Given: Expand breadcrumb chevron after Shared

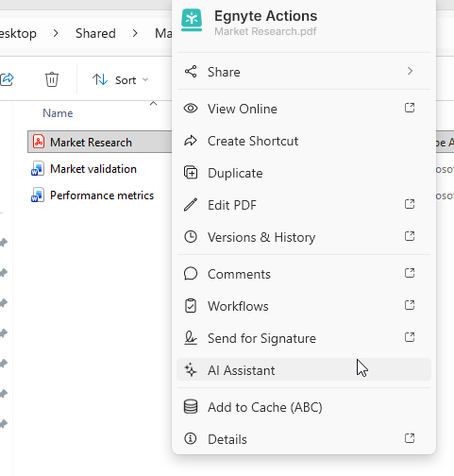Looking at the screenshot, I should point(135,33).
